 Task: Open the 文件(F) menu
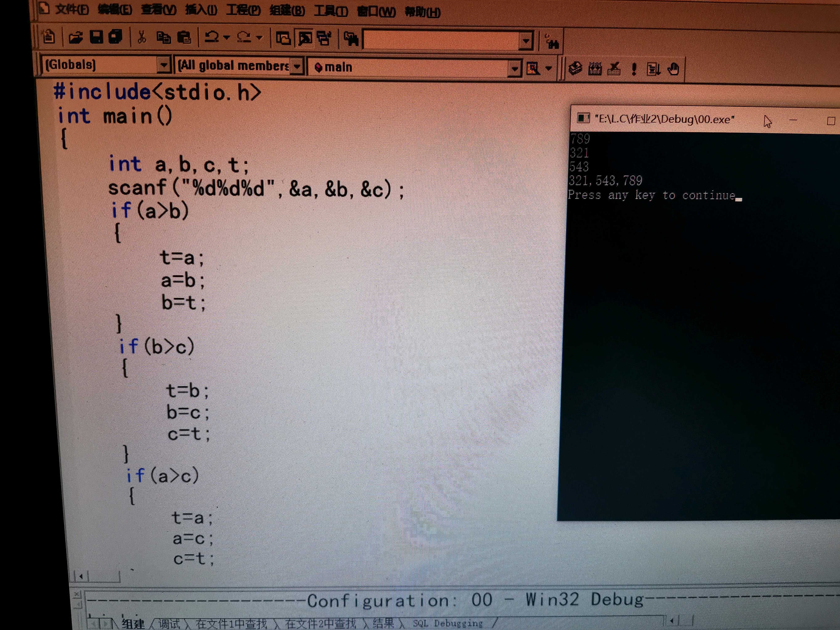pyautogui.click(x=72, y=9)
